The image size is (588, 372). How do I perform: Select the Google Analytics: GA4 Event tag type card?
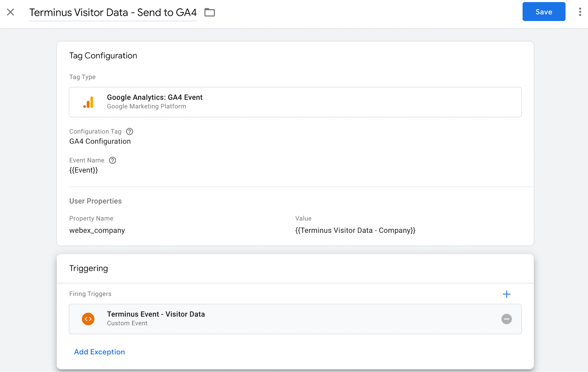[x=295, y=102]
